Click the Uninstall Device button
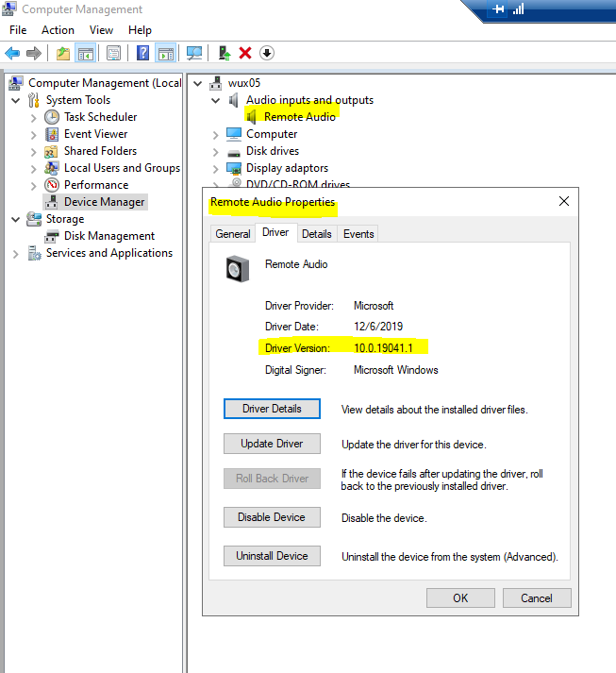This screenshot has width=616, height=673. pos(272,556)
